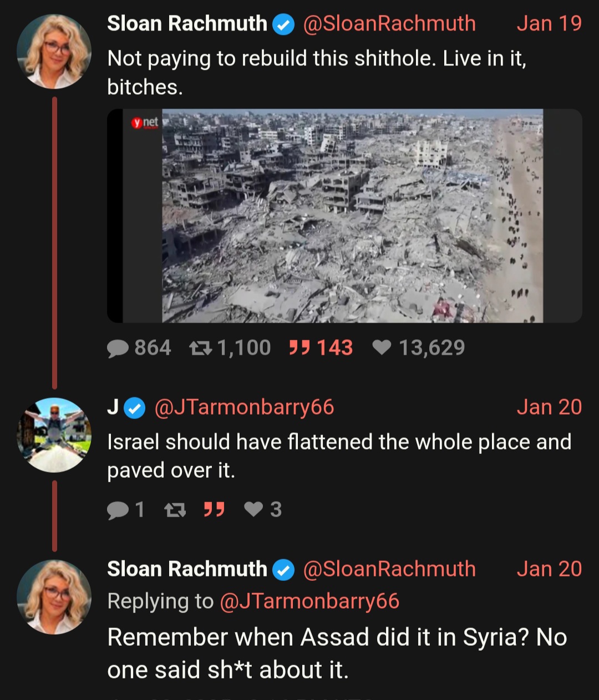Play the ynet rubble video
This screenshot has width=599, height=700.
344,216
